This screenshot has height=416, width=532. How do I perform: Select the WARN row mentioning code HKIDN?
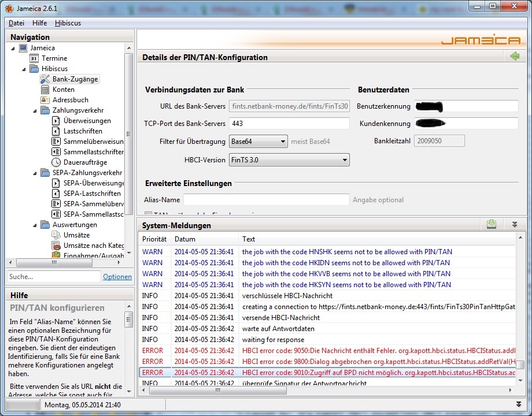point(327,263)
